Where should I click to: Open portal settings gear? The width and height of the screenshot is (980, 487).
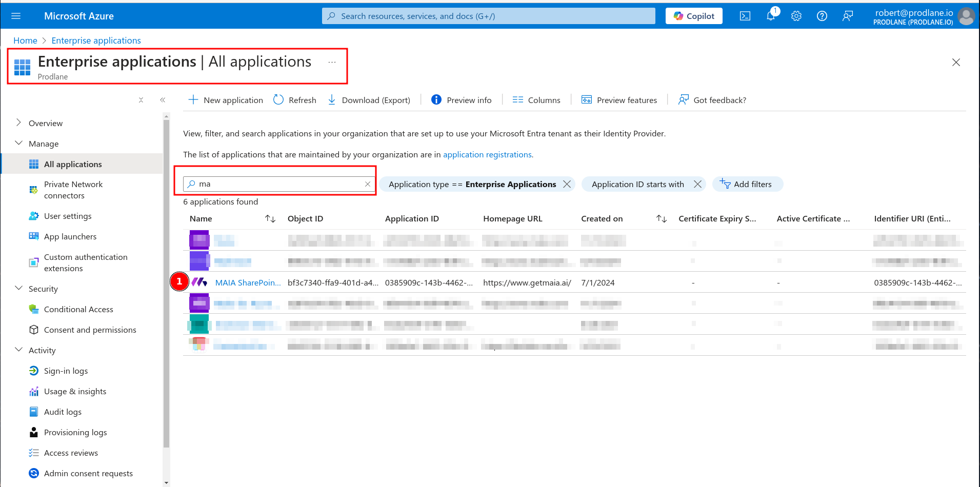[x=796, y=16]
